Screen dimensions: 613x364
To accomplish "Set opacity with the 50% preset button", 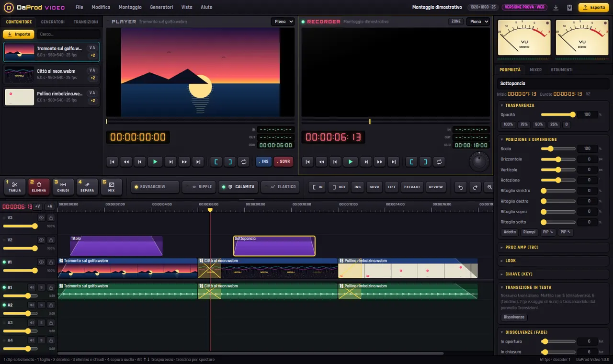I will pyautogui.click(x=539, y=125).
